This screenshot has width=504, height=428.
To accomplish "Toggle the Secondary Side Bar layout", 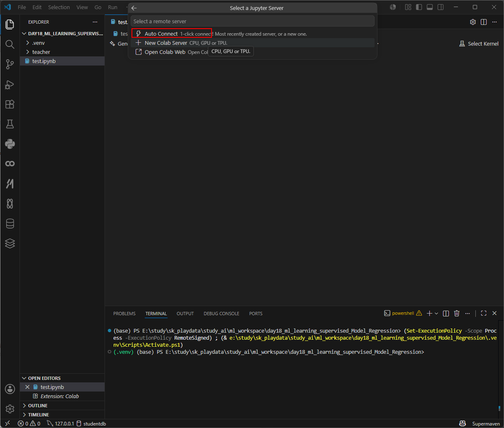I will [441, 7].
